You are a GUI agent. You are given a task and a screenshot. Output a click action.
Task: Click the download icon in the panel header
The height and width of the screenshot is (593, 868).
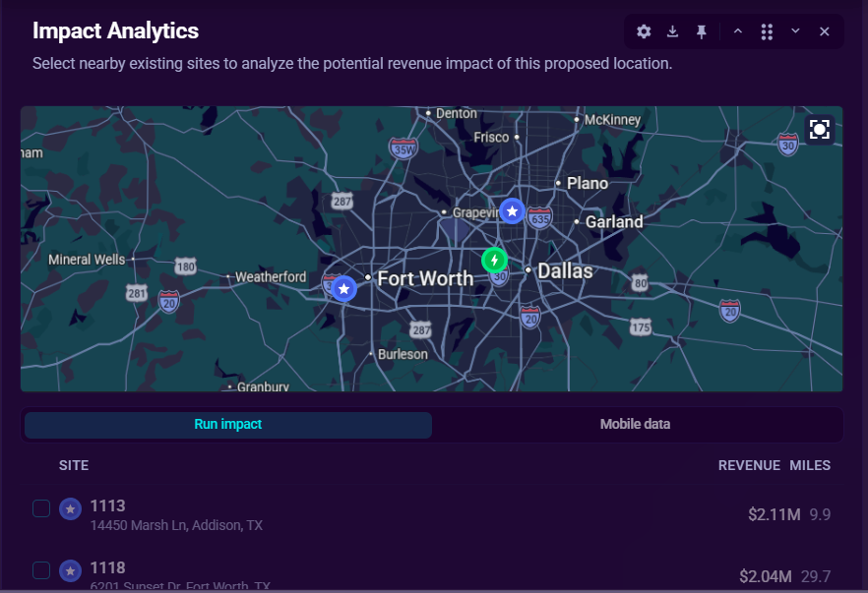tap(672, 31)
